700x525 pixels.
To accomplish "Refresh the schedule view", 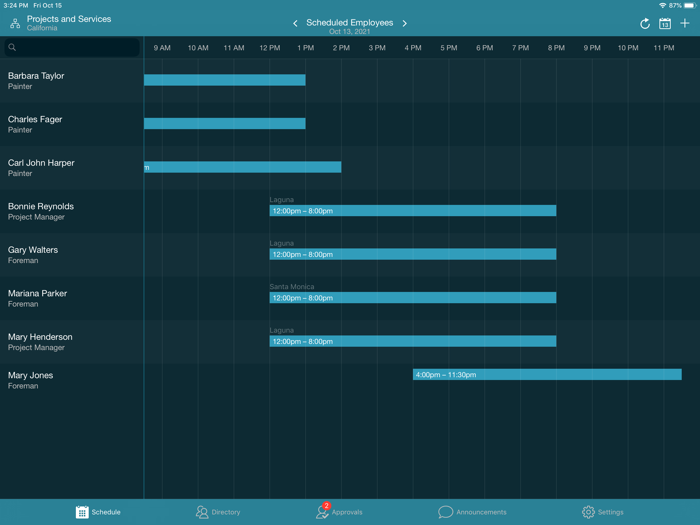I will pyautogui.click(x=645, y=24).
